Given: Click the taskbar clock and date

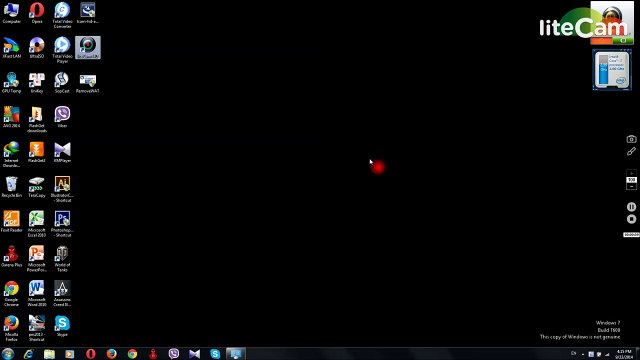Looking at the screenshot, I should coord(624,354).
